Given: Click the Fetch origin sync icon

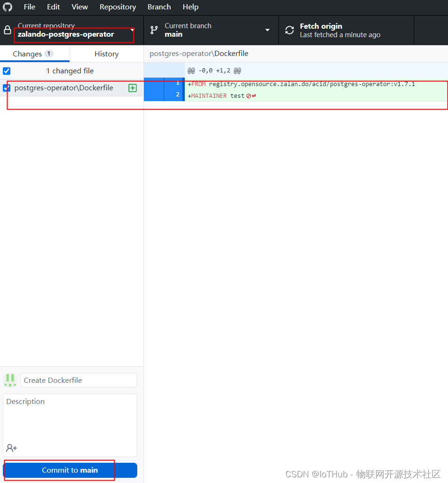Looking at the screenshot, I should click(x=290, y=30).
